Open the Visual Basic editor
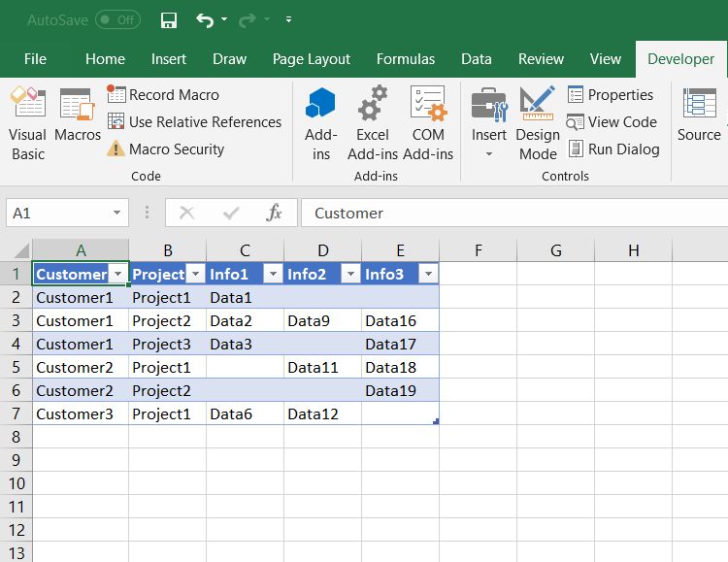 tap(28, 123)
